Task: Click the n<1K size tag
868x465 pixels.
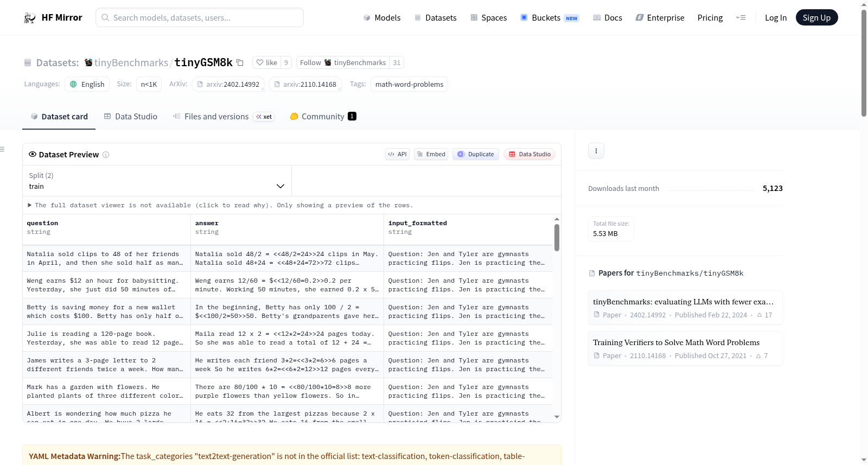Action: click(149, 84)
